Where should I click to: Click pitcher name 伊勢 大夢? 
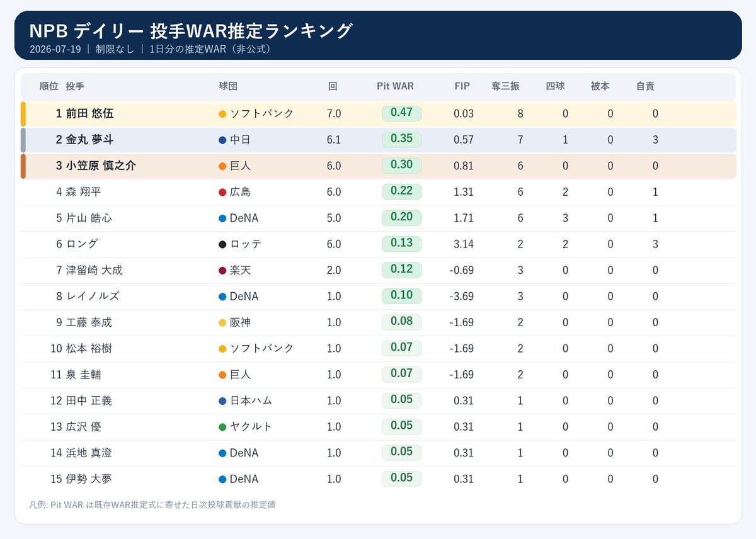89,479
